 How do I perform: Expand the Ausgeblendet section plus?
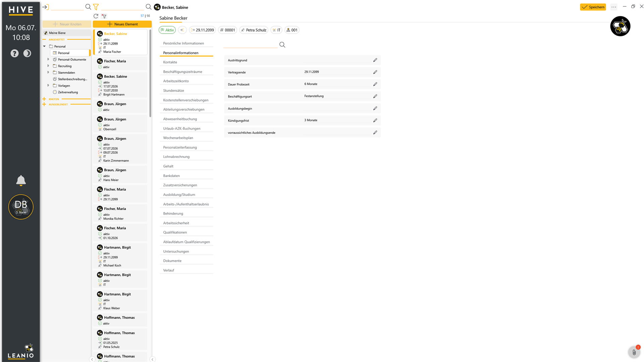pos(44,104)
